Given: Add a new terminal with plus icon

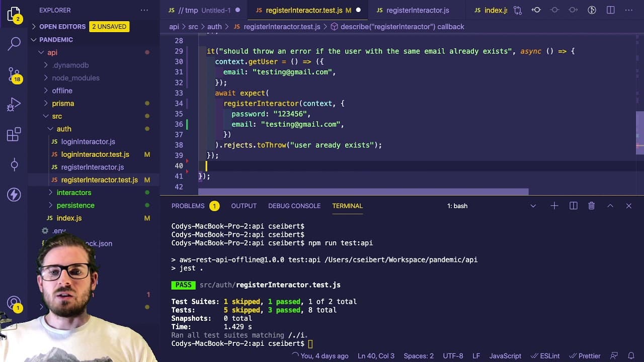Looking at the screenshot, I should click(x=554, y=206).
